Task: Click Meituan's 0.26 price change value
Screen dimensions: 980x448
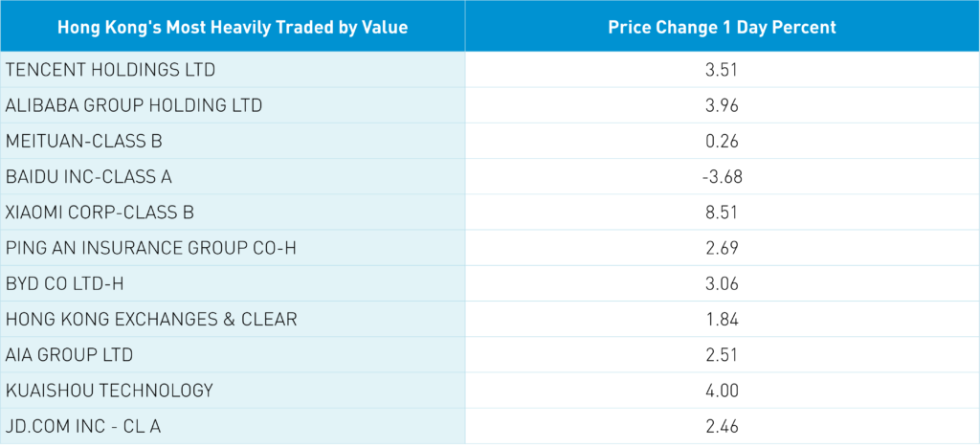Action: click(722, 141)
